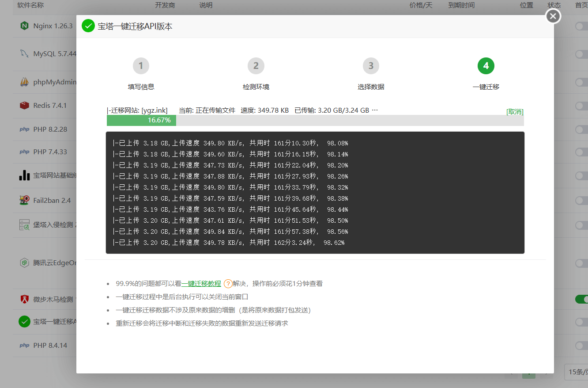
Task: Disable the green 微步木马检测 homepage switch
Action: pyautogui.click(x=581, y=299)
